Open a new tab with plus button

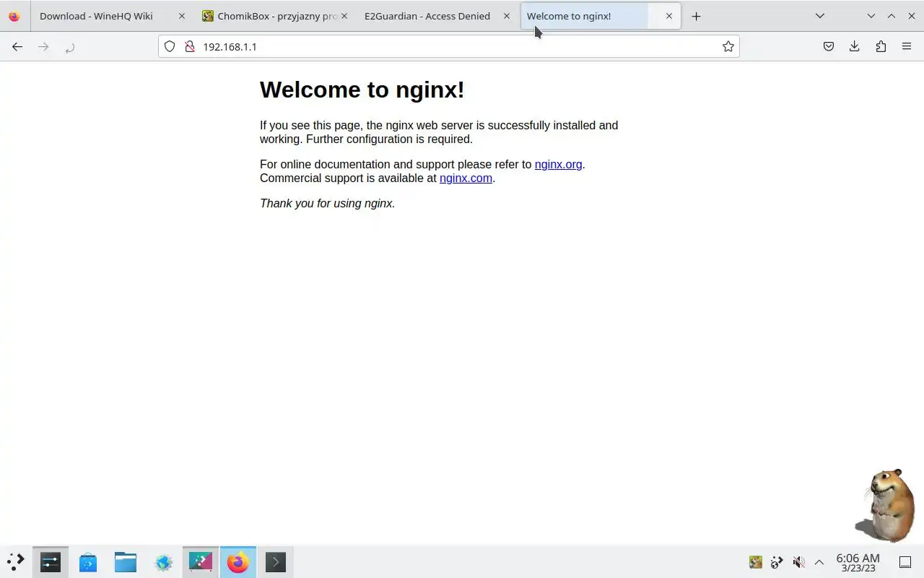[x=696, y=16]
